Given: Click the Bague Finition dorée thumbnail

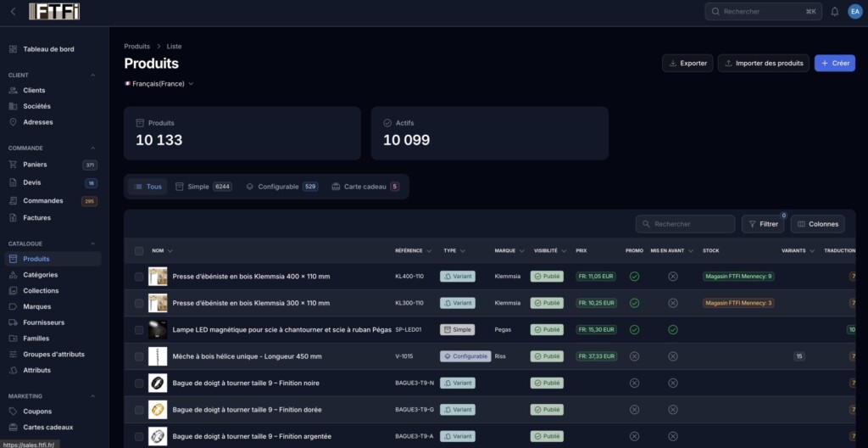Looking at the screenshot, I should tap(158, 410).
